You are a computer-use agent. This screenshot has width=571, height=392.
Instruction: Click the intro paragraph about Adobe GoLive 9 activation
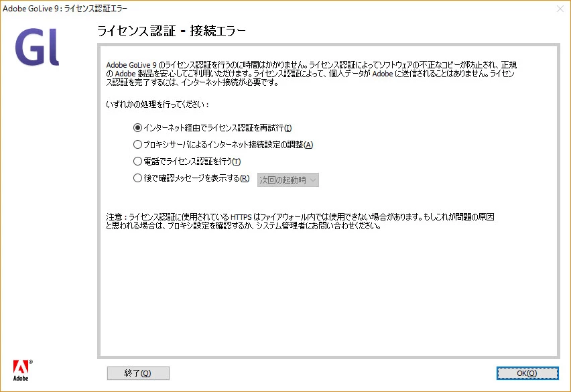pyautogui.click(x=312, y=74)
